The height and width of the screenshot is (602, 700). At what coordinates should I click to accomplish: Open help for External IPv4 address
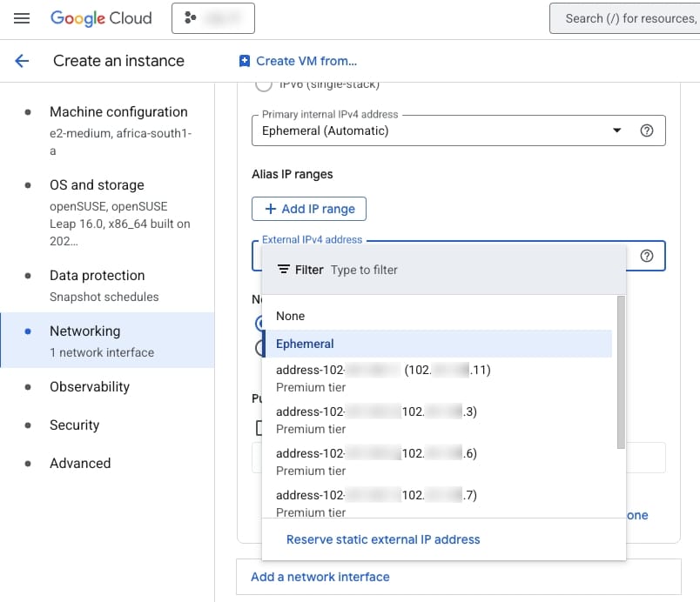(x=646, y=256)
